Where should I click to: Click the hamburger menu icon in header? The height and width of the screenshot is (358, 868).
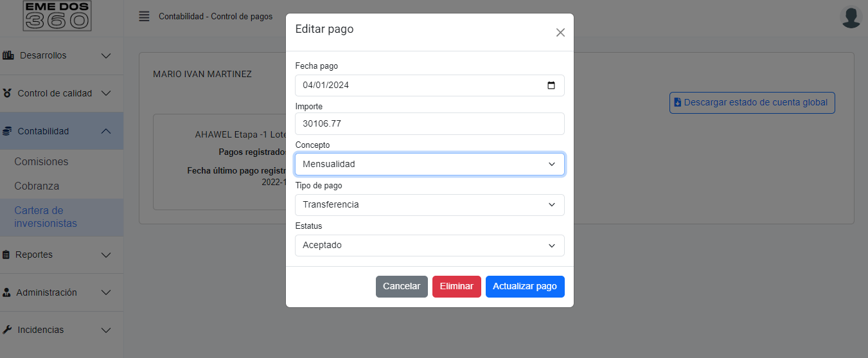tap(144, 17)
